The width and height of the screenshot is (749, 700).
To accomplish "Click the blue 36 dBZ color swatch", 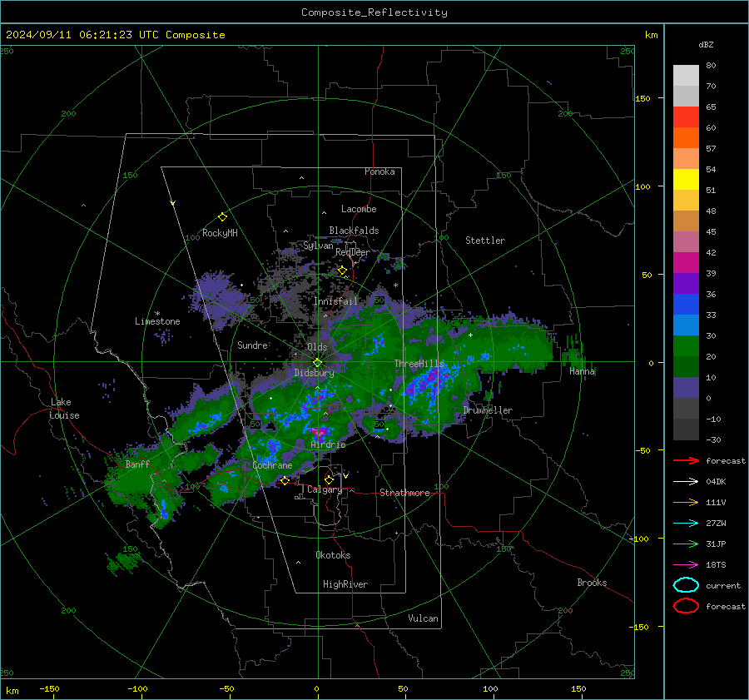I will 686,304.
